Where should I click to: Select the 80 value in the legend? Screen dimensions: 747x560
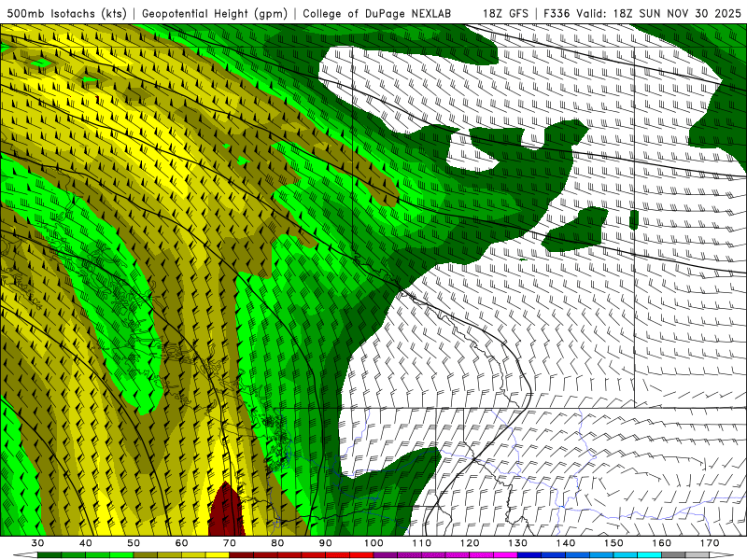[x=277, y=543]
